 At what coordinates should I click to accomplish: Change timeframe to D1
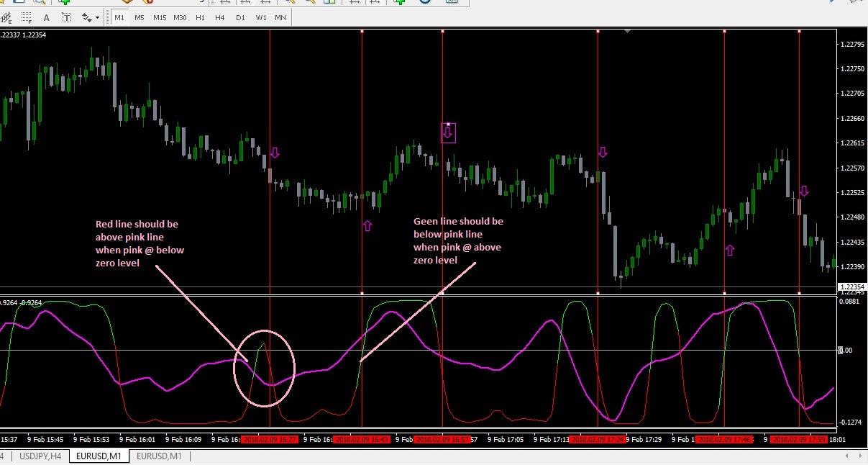pos(240,17)
